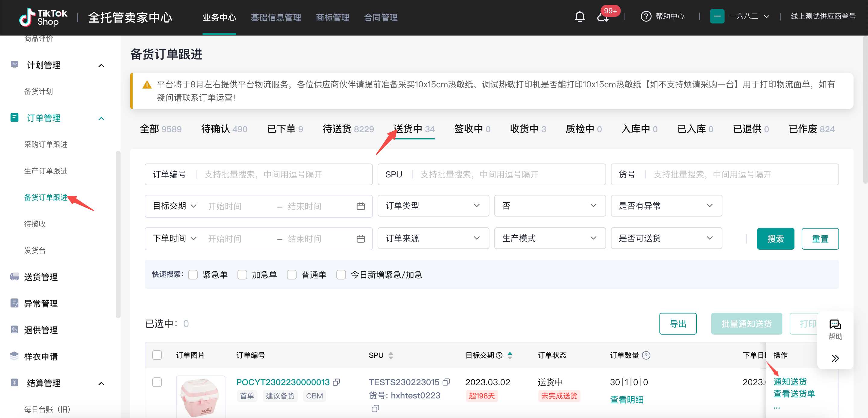Open the 目标交期 calendar picker icon
The image size is (868, 418).
click(360, 206)
